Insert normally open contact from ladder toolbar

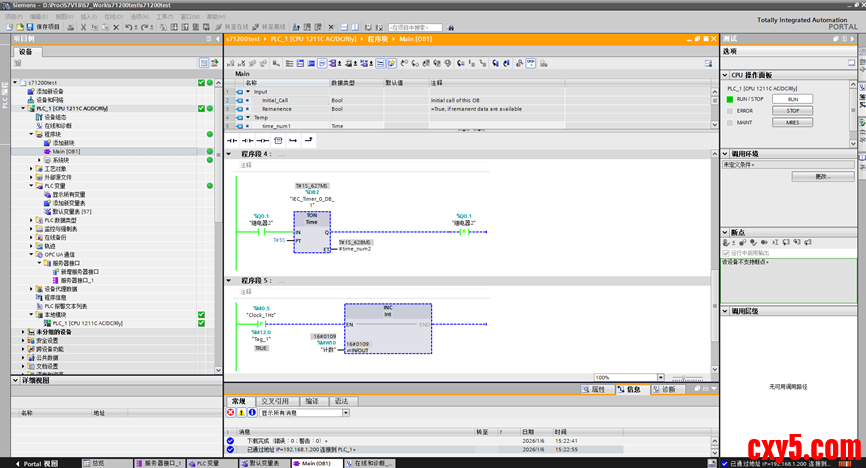click(233, 140)
